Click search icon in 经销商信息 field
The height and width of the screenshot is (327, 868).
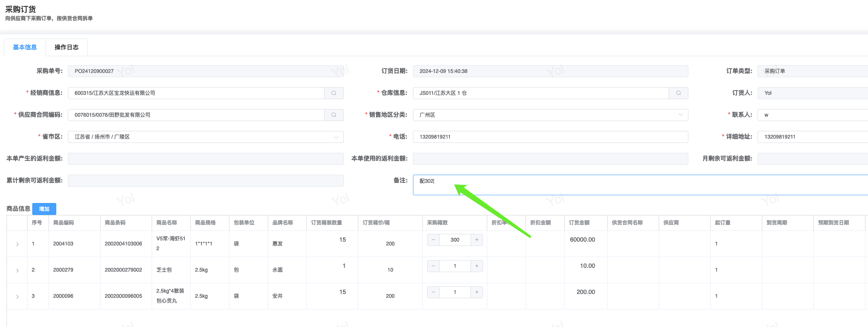334,93
